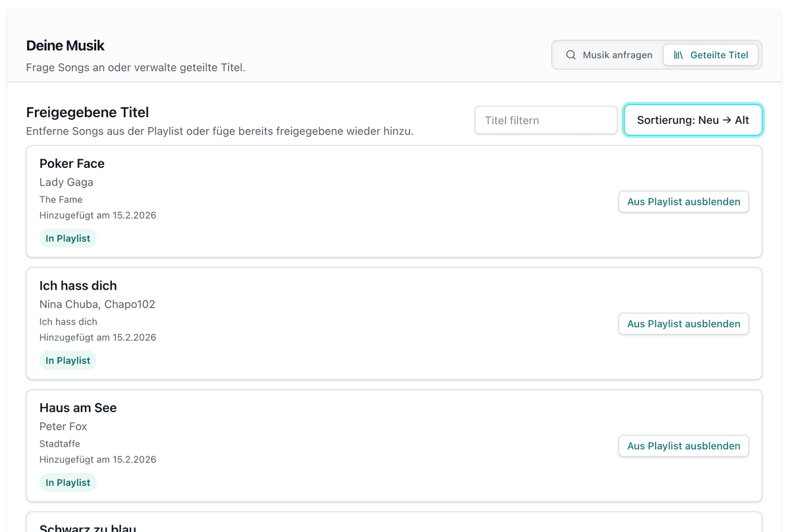Open the Haus am See song title
Screen dimensions: 790x532
click(78, 408)
